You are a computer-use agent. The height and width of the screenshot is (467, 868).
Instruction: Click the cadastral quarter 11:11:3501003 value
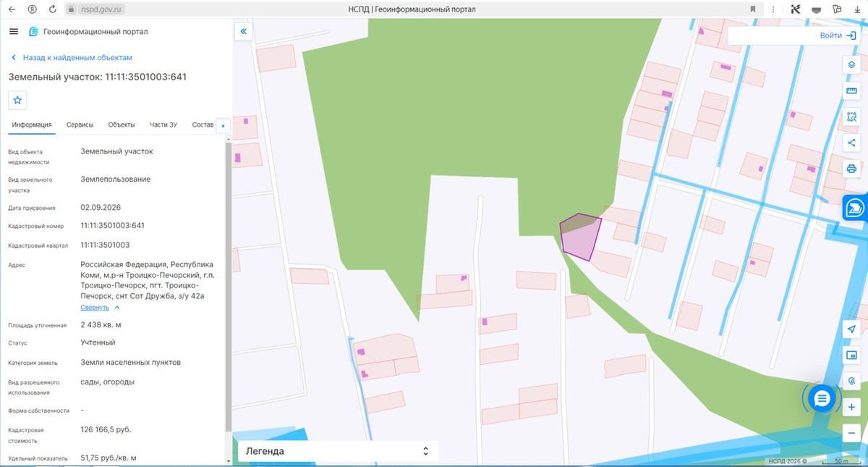(106, 245)
